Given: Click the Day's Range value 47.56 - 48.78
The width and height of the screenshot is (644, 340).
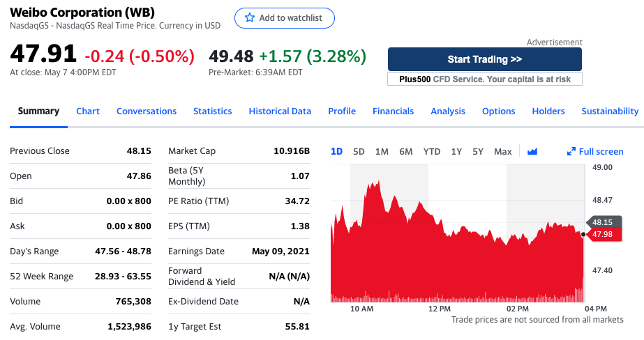Looking at the screenshot, I should (123, 251).
